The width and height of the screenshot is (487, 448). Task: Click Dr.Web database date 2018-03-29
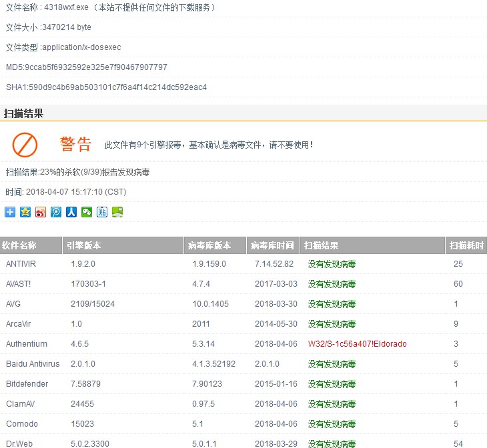point(276,443)
